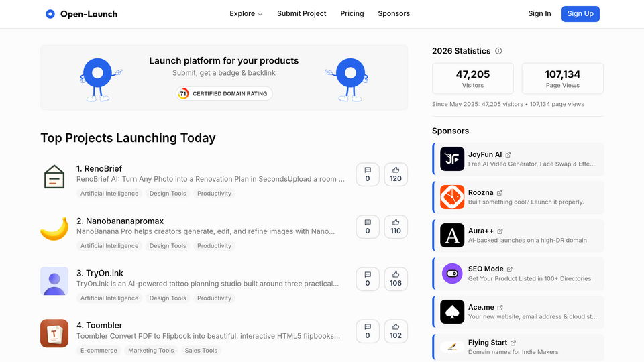Image resolution: width=644 pixels, height=362 pixels.
Task: Click the Roozna sponsor logo
Action: pos(452,197)
